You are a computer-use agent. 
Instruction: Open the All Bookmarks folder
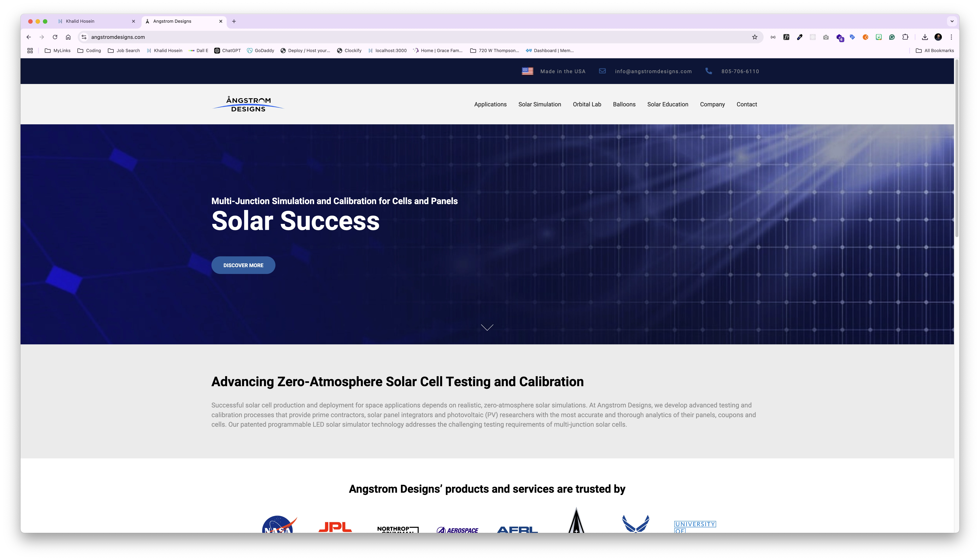click(x=935, y=50)
